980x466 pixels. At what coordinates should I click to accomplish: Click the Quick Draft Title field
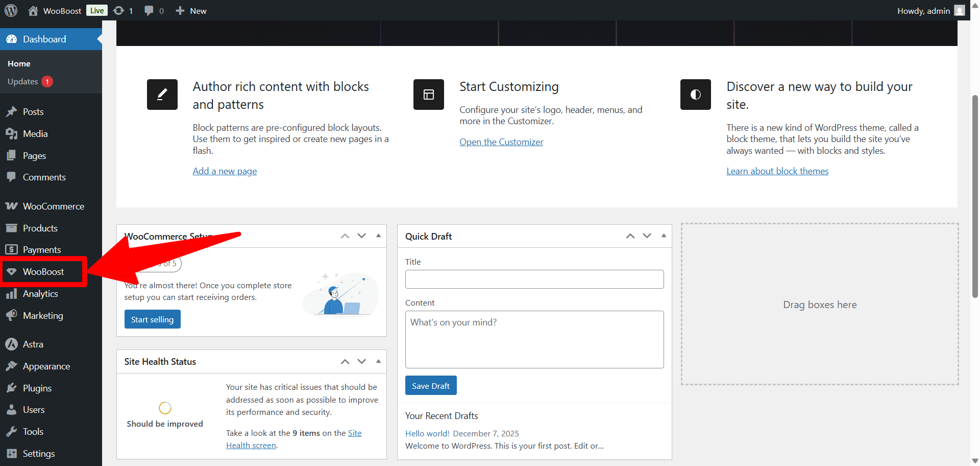tap(534, 279)
